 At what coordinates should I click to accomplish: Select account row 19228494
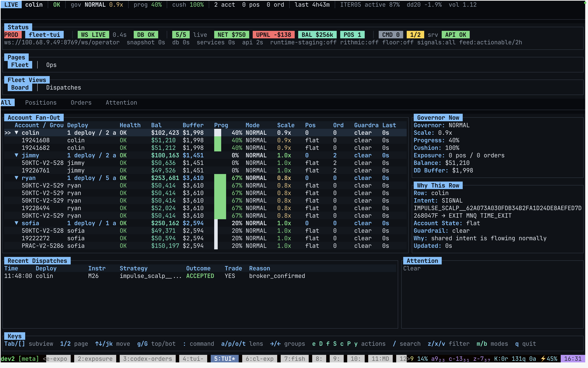click(x=205, y=208)
